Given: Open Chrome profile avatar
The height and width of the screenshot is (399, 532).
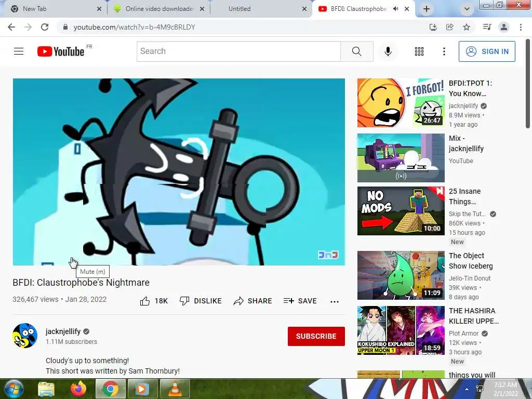Looking at the screenshot, I should 504,27.
